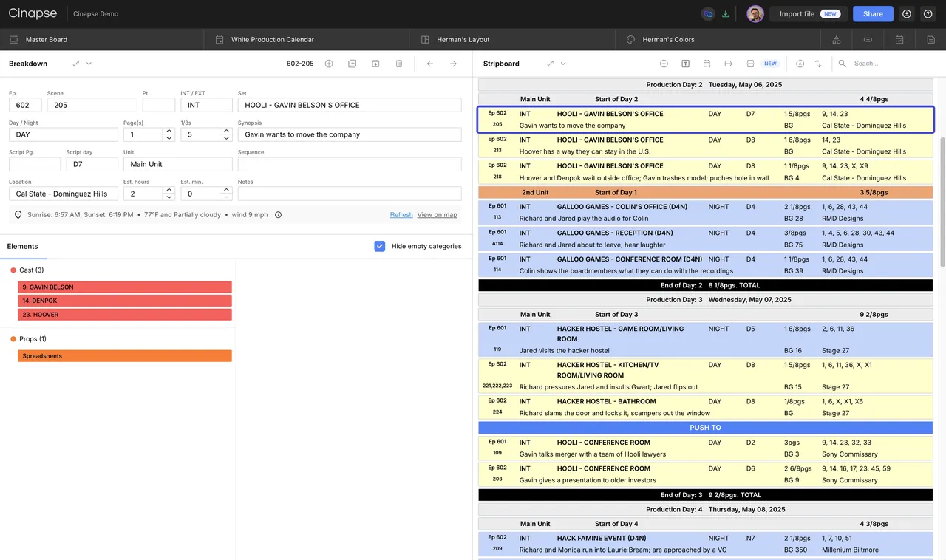Add a day break with the calendar-plus icon
The width and height of the screenshot is (946, 560).
(707, 64)
